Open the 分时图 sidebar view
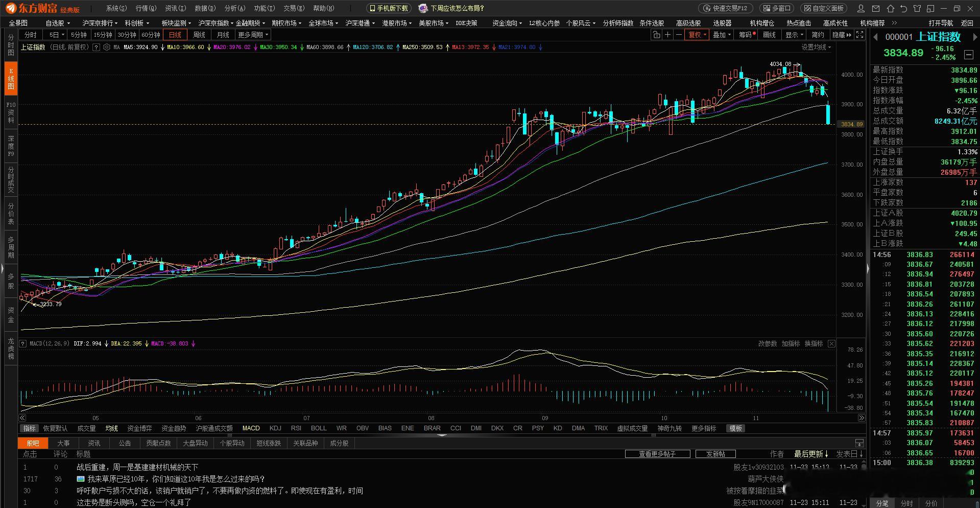This screenshot has height=508, width=980. pos(11,45)
